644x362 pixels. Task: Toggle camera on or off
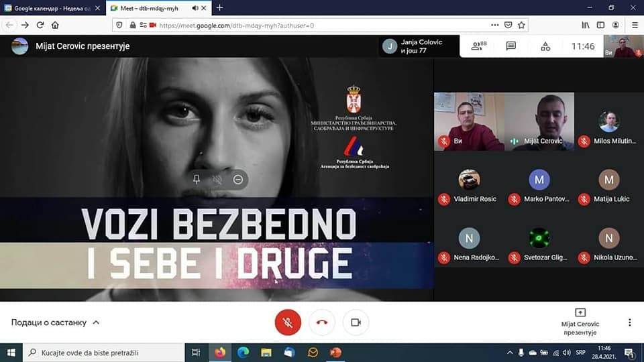[x=356, y=322]
